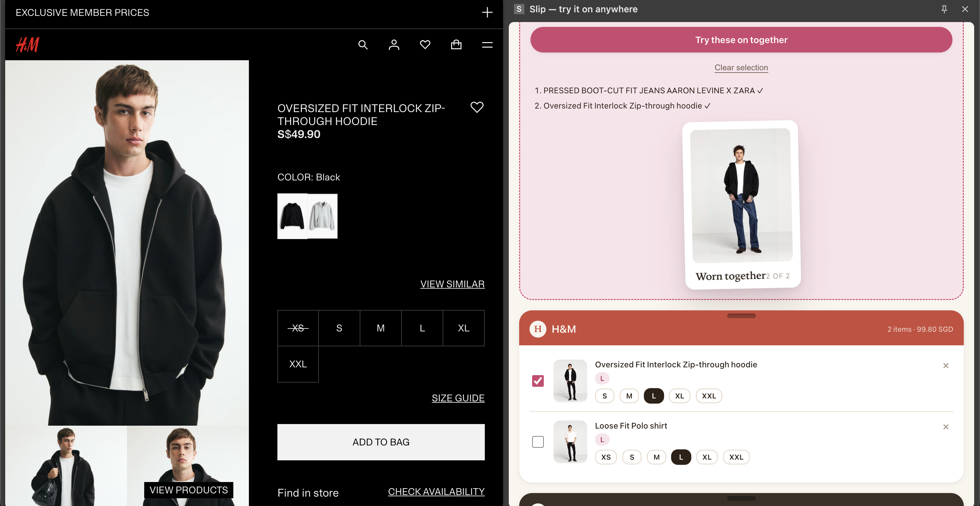Viewport: 980px width, 506px height.
Task: Choose size M for hoodie in Slip
Action: click(629, 396)
